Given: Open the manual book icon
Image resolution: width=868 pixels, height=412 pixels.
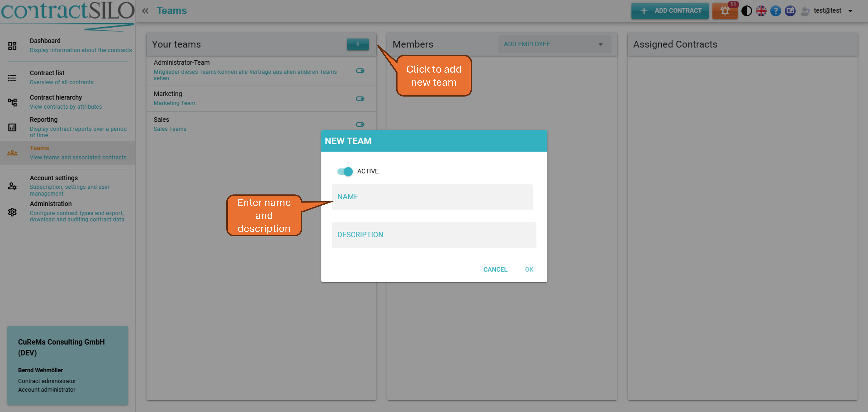Looking at the screenshot, I should click(790, 11).
